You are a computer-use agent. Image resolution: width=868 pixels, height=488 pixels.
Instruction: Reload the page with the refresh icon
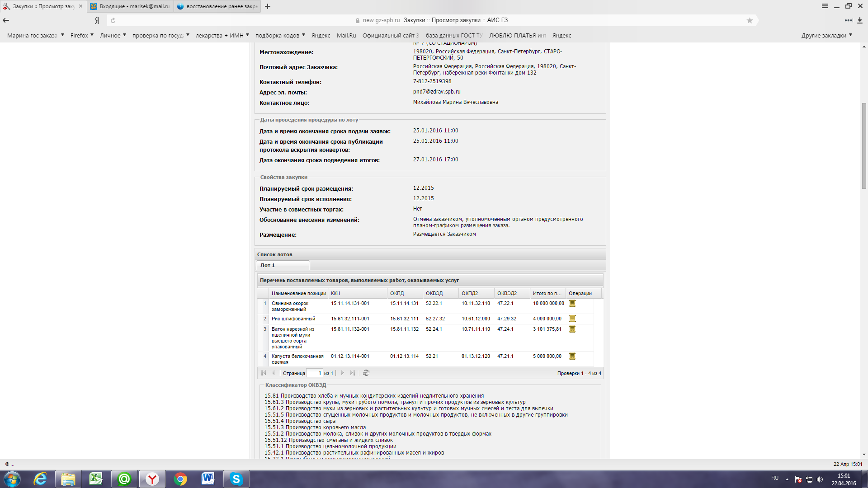(113, 20)
